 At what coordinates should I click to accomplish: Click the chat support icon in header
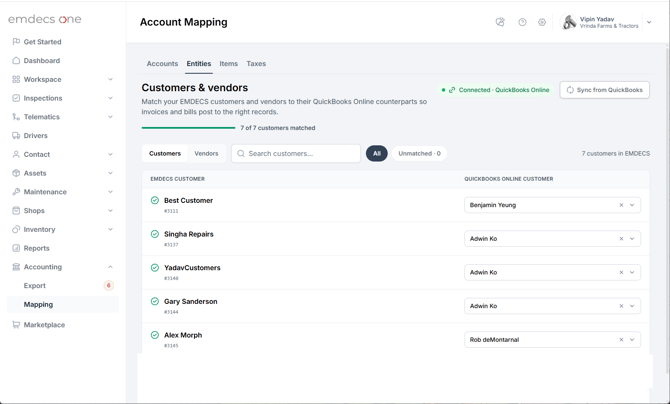tap(500, 22)
